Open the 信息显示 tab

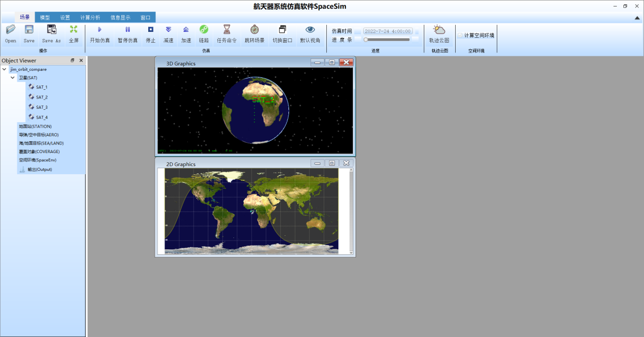click(x=120, y=18)
